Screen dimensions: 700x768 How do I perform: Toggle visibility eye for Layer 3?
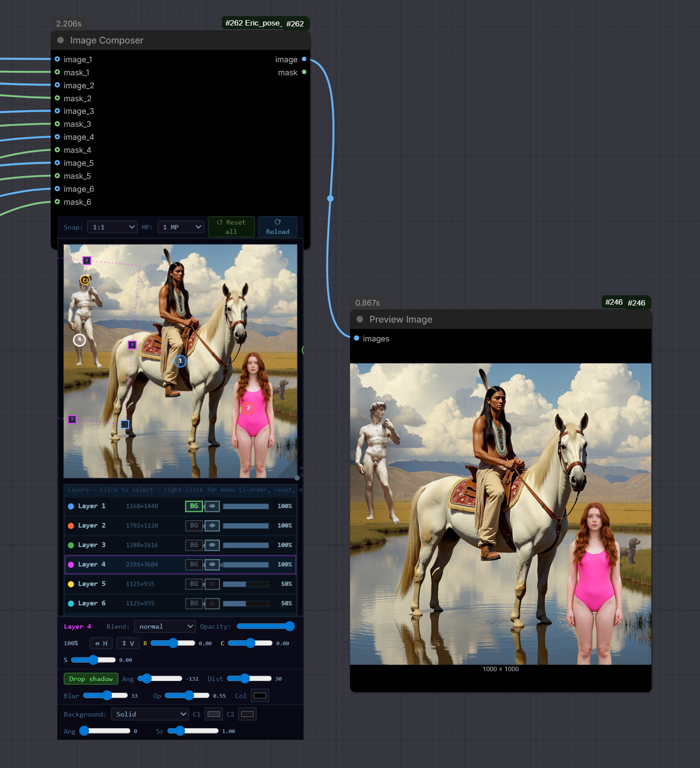[212, 545]
